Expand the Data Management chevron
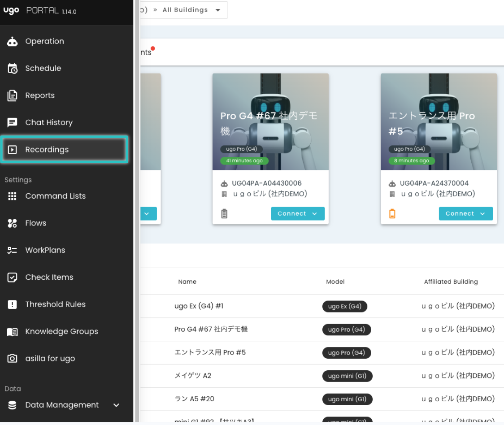This screenshot has height=425, width=504. tap(116, 405)
